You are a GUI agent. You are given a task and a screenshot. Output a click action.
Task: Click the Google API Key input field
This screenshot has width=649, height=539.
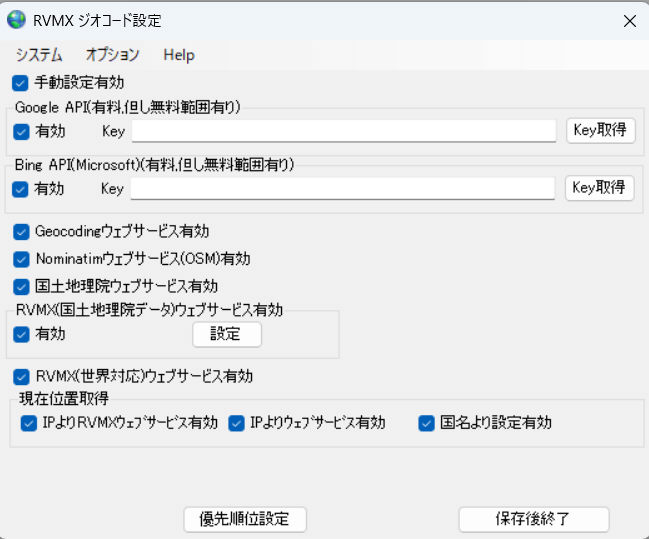coord(343,131)
